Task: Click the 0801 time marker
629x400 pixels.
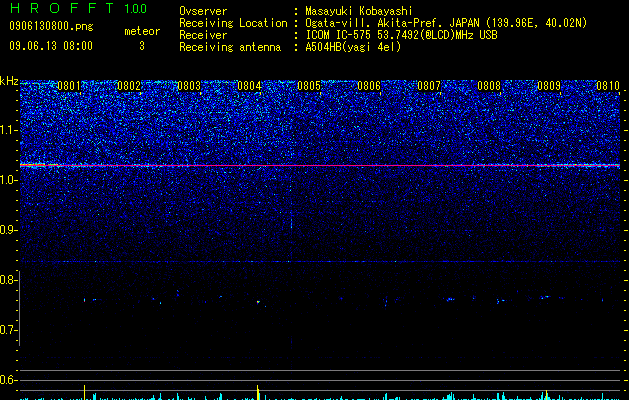Action: [x=69, y=86]
